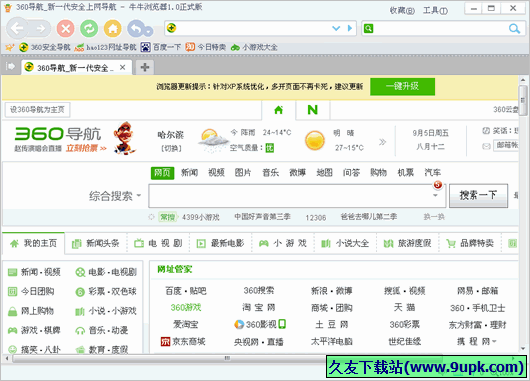Open 今日团购 in left sidebar

[x=31, y=291]
